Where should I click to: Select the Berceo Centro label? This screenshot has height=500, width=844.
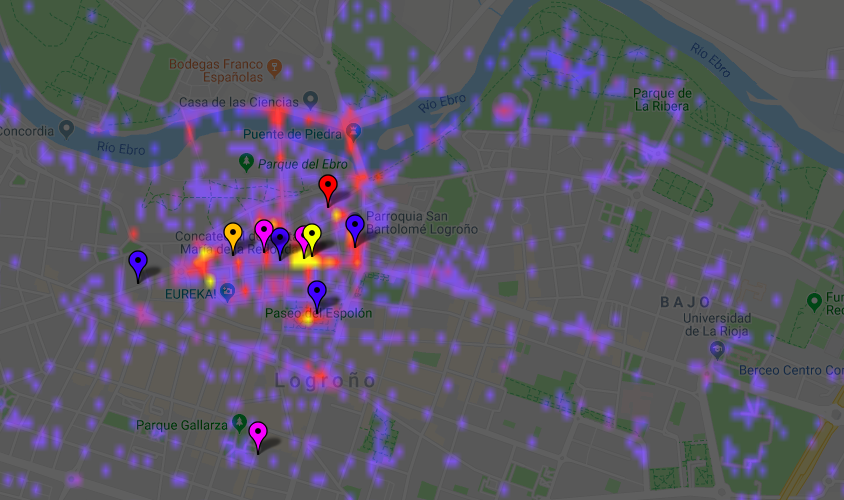pos(789,370)
